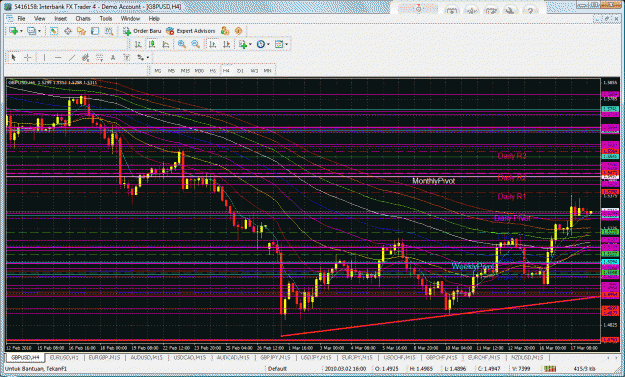Toggle Chart Shift from right border

[x=226, y=44]
